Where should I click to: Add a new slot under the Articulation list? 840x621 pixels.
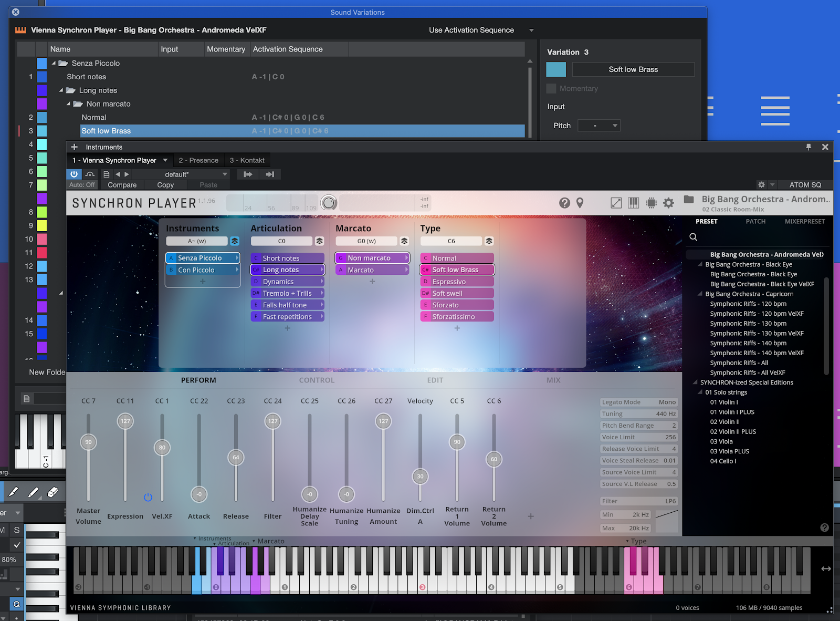pos(287,328)
